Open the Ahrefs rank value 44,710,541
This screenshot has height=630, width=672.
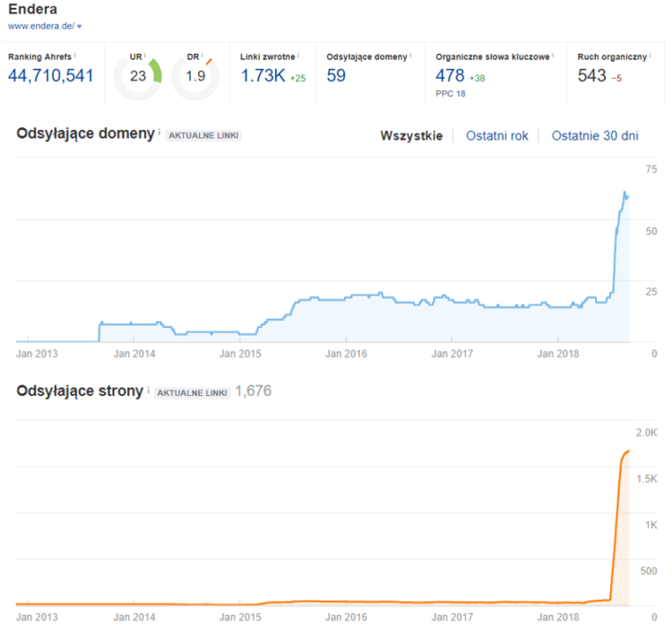click(50, 76)
